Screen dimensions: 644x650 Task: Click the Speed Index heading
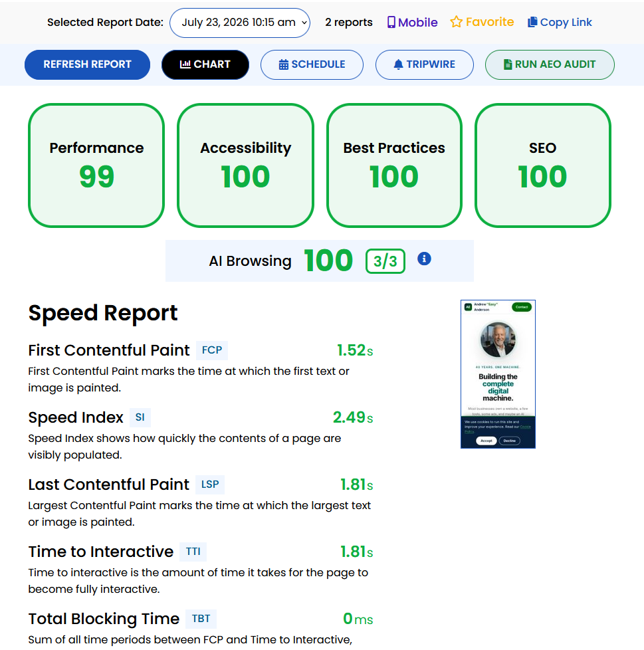pyautogui.click(x=76, y=417)
